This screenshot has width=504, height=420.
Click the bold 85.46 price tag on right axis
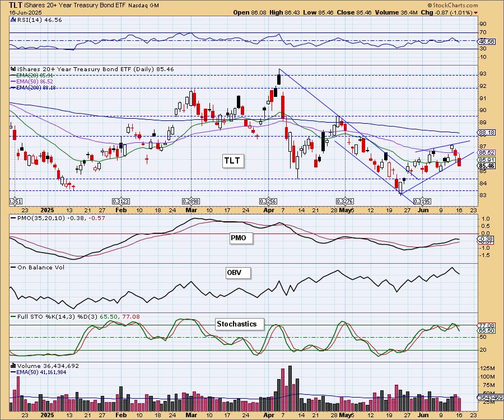(x=486, y=166)
